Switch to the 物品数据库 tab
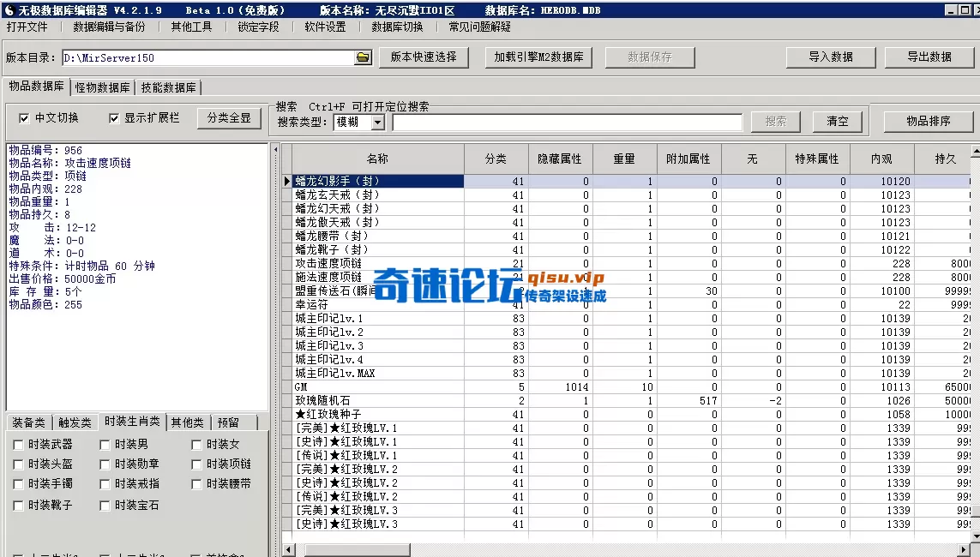980x557 pixels. 36,87
